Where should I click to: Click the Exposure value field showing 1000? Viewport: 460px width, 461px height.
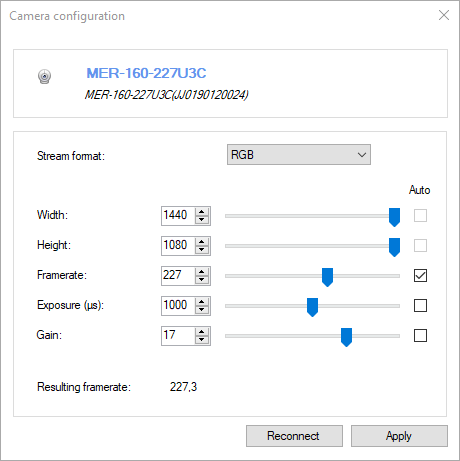pos(178,306)
